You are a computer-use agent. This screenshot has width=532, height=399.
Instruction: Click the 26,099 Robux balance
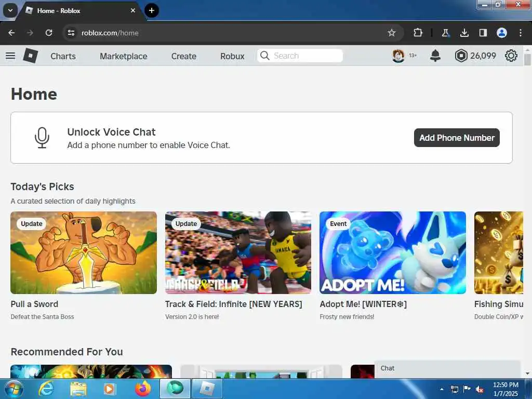point(483,56)
